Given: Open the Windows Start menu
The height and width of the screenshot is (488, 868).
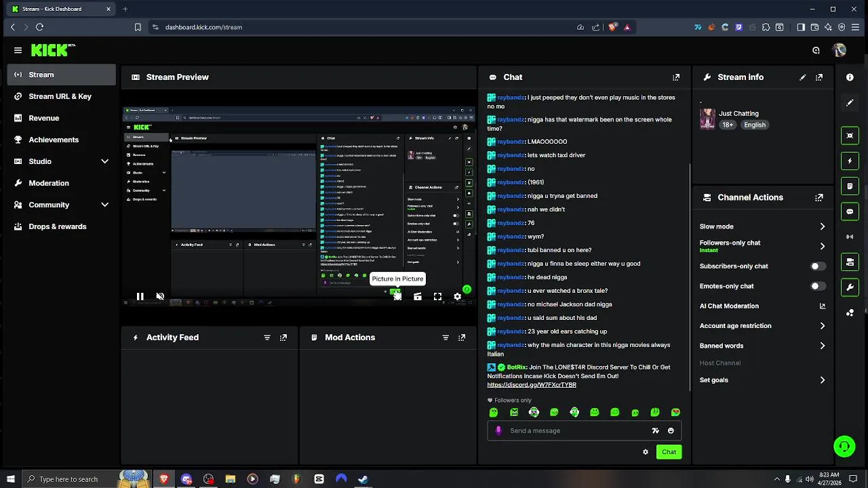Looking at the screenshot, I should click(x=10, y=479).
